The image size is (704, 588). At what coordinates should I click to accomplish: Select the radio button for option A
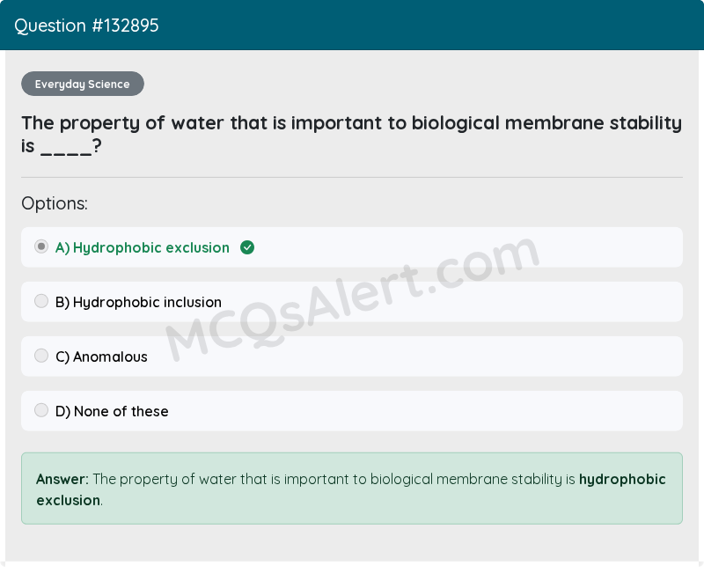(x=41, y=246)
